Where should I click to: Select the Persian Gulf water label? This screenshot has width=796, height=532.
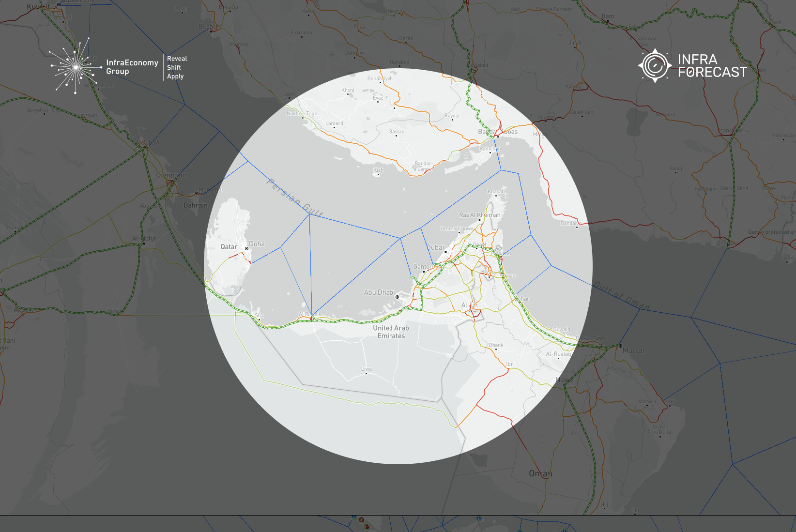point(294,198)
